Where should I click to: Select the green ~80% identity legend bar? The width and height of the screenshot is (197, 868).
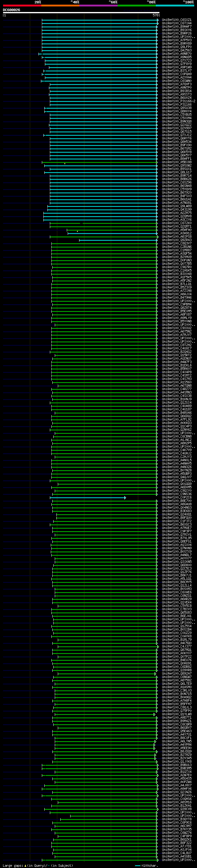[x=137, y=6]
